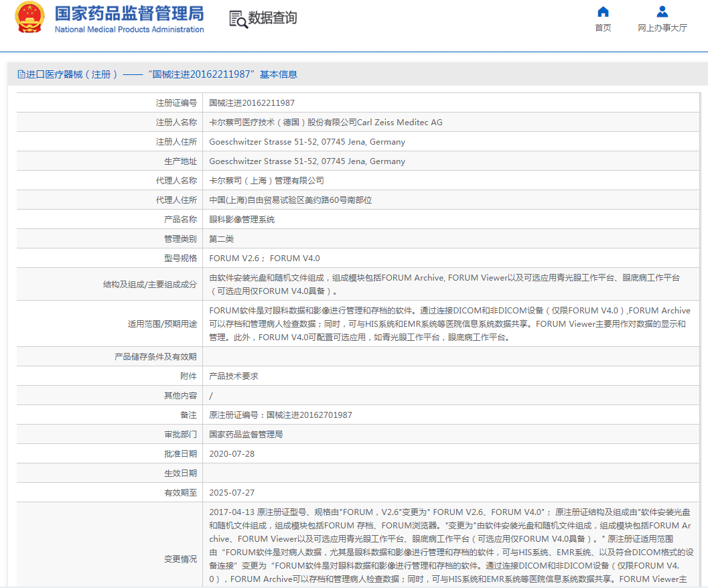Open the 首页 link
This screenshot has height=588, width=708.
(x=603, y=28)
